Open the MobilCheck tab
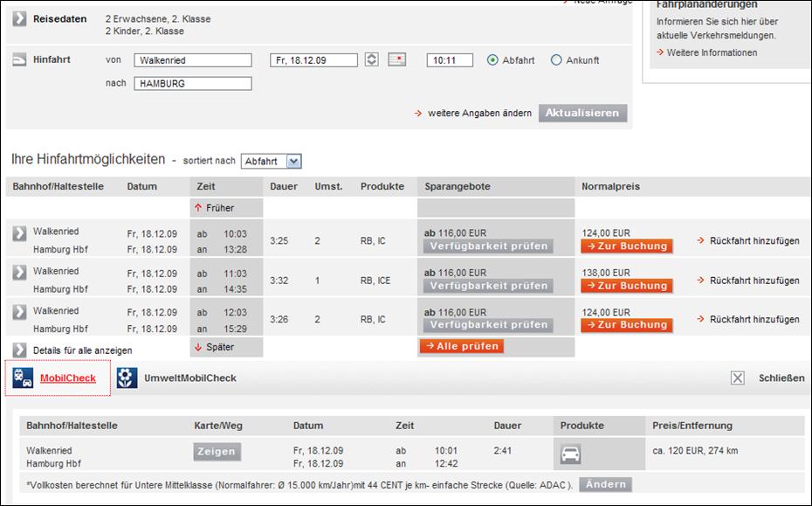The width and height of the screenshot is (812, 506). coord(68,378)
